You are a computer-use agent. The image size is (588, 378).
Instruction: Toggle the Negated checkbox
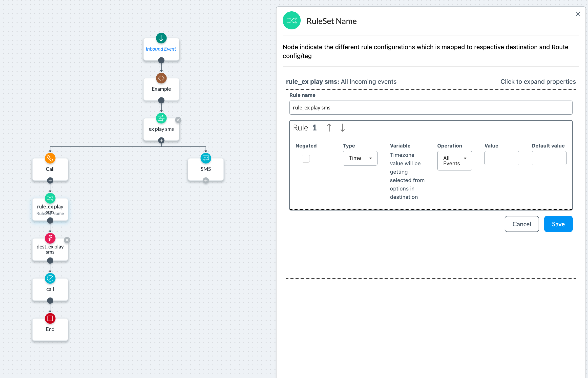tap(306, 158)
